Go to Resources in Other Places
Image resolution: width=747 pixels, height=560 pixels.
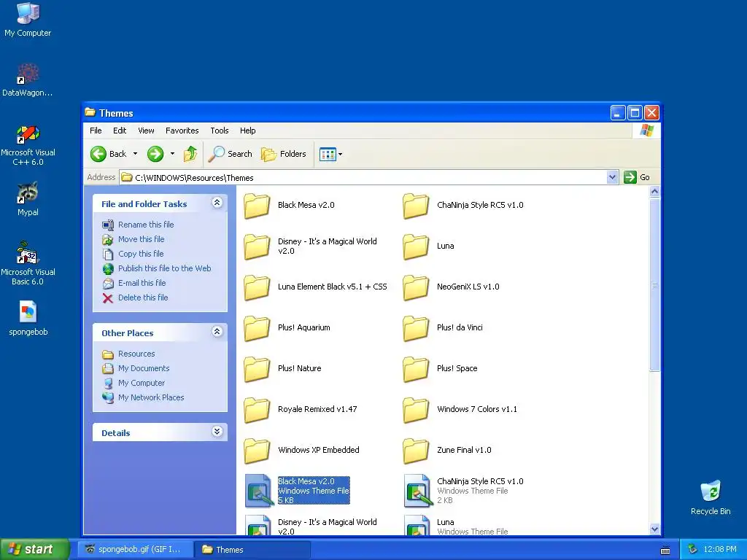136,354
